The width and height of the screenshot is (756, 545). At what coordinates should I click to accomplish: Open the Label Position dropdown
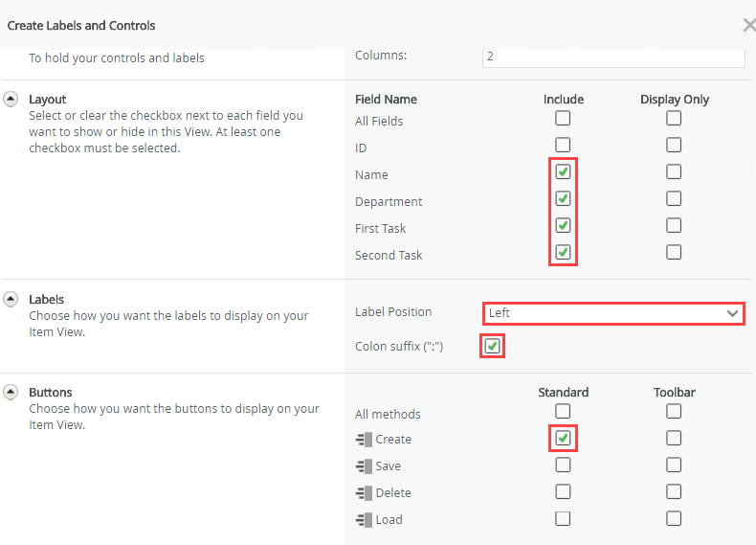pyautogui.click(x=613, y=313)
